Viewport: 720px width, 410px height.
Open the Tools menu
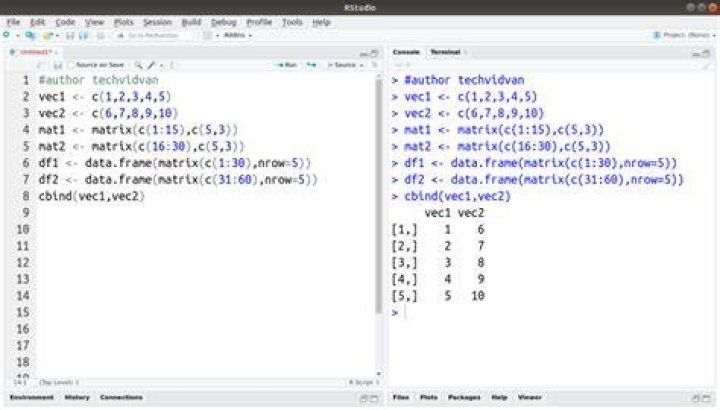click(292, 22)
